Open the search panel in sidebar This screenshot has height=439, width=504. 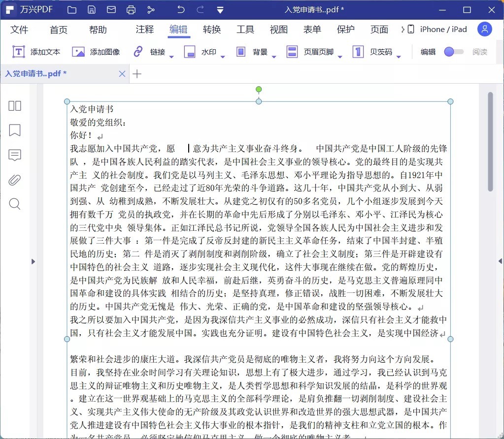[x=15, y=204]
